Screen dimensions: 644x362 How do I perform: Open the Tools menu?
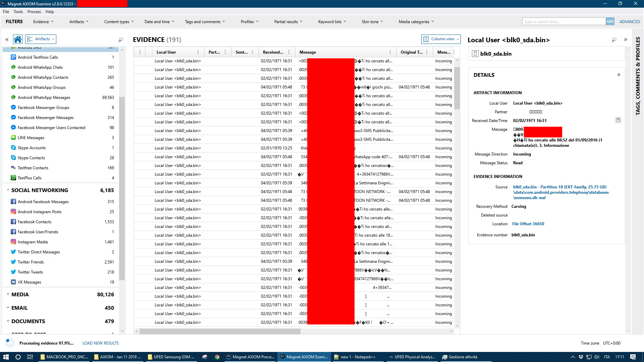point(18,12)
